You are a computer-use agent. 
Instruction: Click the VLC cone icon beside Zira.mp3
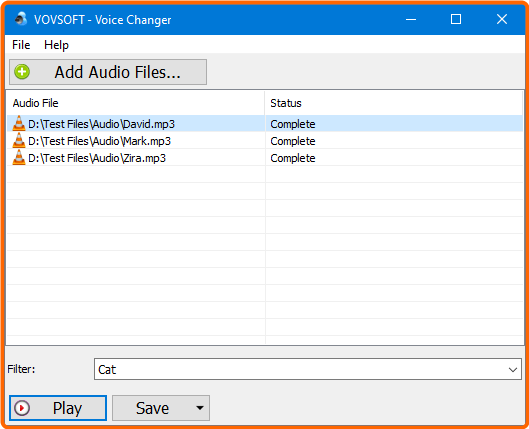point(19,158)
